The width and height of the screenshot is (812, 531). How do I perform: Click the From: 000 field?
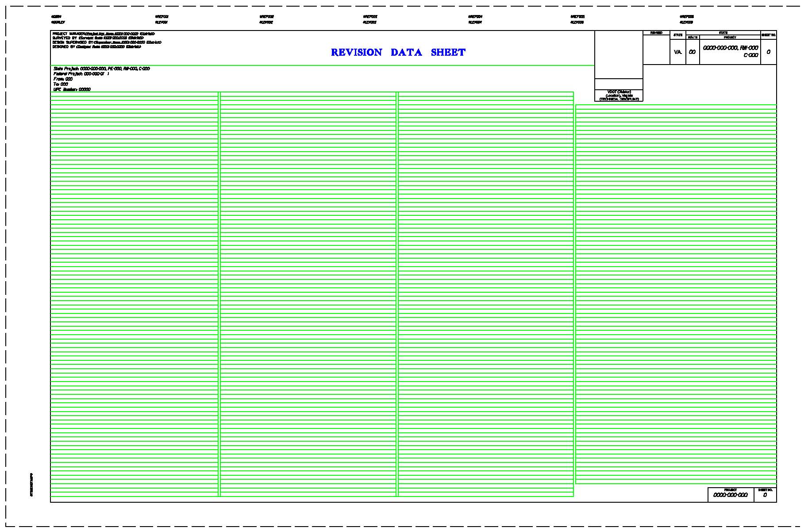[x=63, y=79]
